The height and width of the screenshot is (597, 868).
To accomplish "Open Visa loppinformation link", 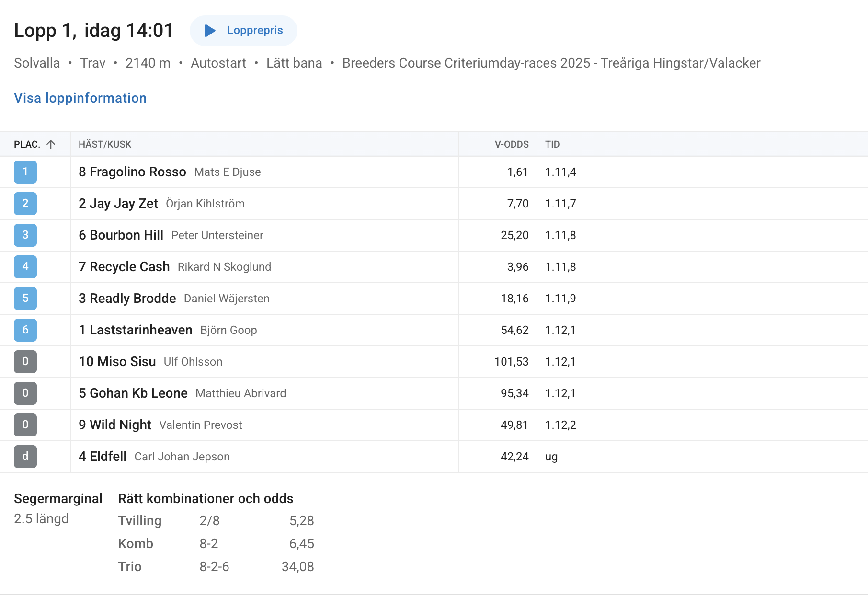I will pyautogui.click(x=80, y=98).
